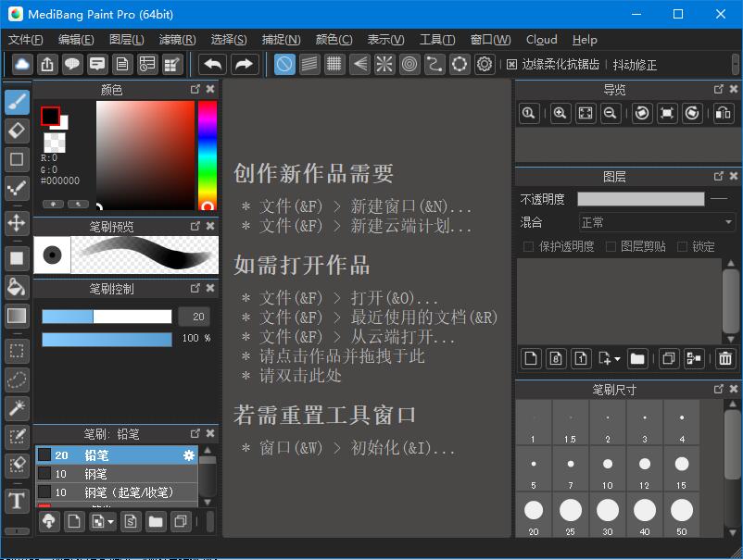Zoom out using navigator magnifier minus
The width and height of the screenshot is (743, 560).
[611, 113]
